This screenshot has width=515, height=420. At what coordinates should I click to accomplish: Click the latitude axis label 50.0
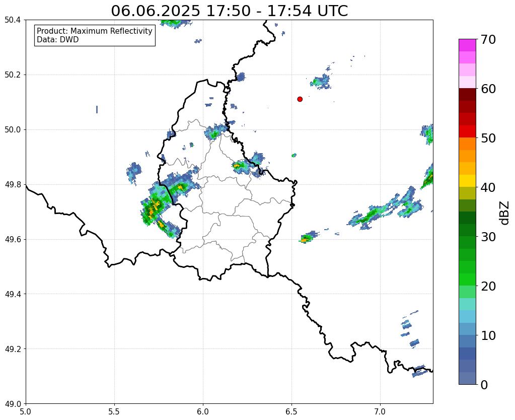point(13,129)
